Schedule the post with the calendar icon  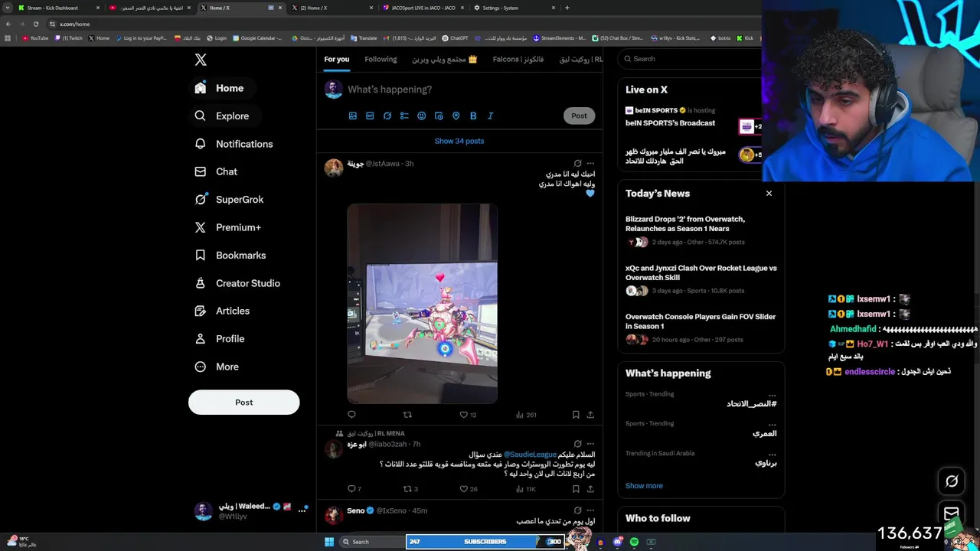pyautogui.click(x=439, y=116)
